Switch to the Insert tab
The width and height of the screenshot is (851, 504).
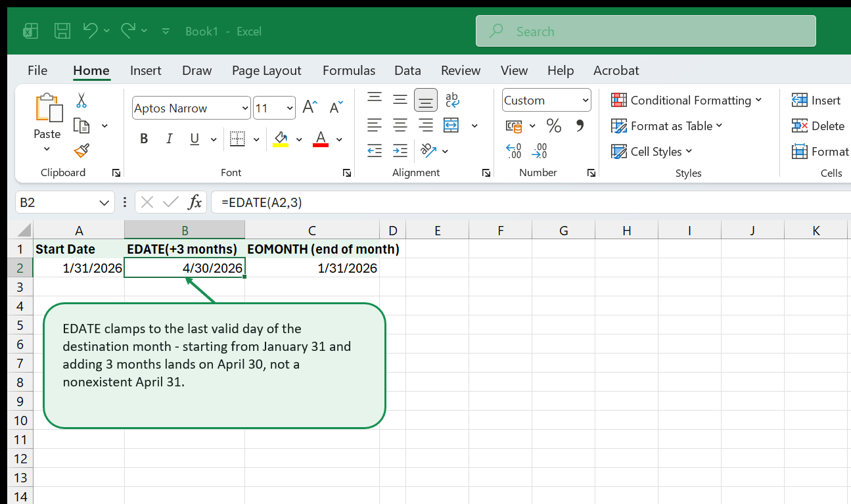pyautogui.click(x=146, y=70)
